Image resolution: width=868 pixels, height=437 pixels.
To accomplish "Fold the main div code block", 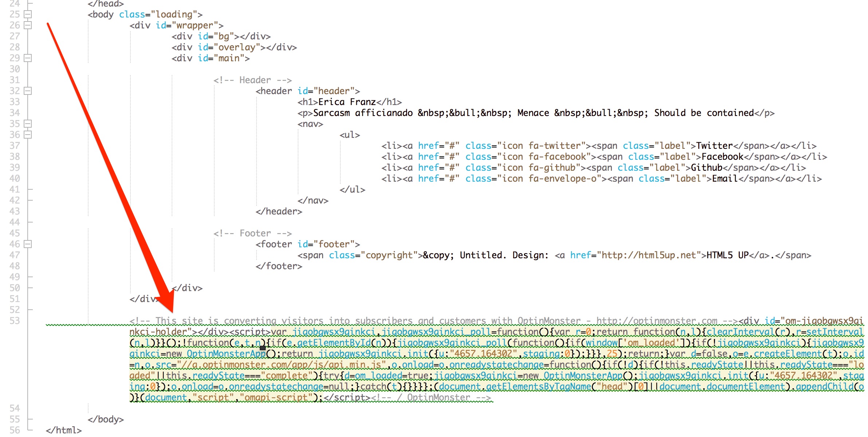I will click(x=28, y=58).
